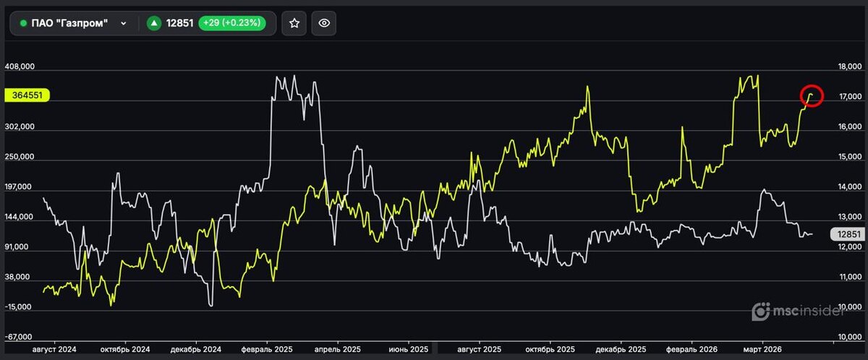868x360 pixels.
Task: Select август 2024 on the time axis
Action: 56,348
